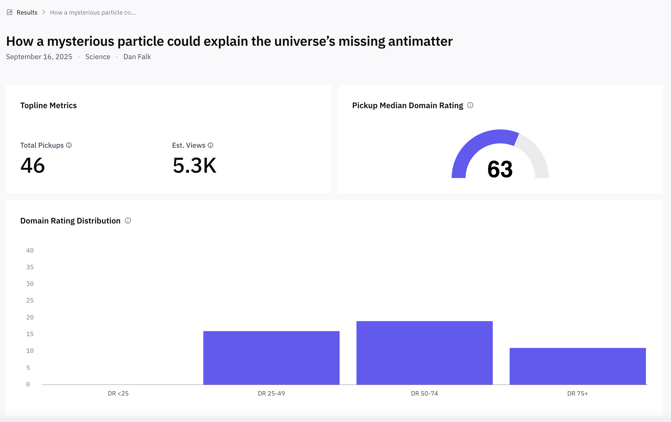Click the Est. Views info icon

pyautogui.click(x=210, y=145)
